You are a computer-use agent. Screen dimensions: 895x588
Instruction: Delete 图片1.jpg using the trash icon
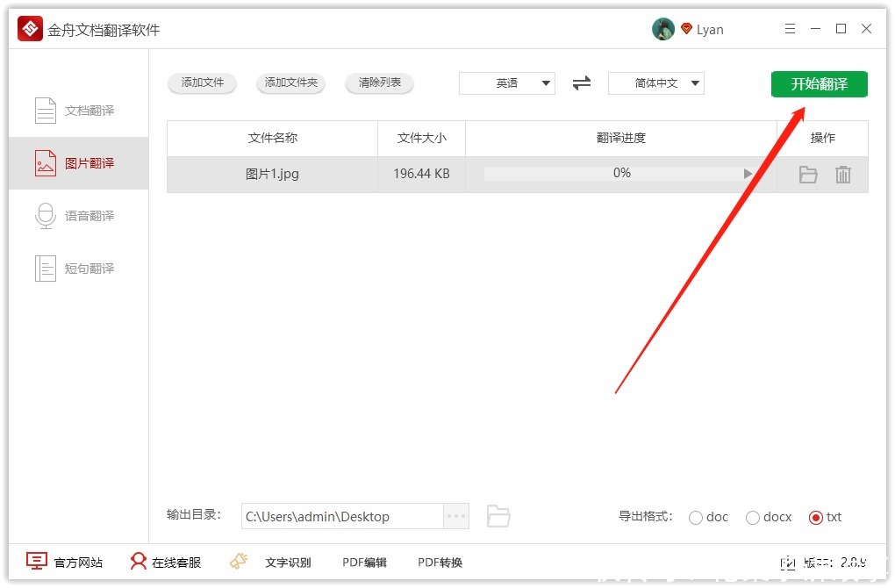(842, 174)
